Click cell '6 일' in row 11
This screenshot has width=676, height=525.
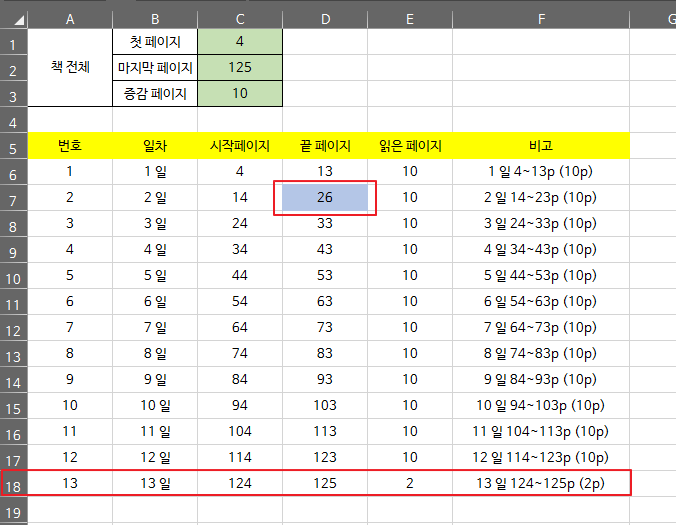[155, 302]
